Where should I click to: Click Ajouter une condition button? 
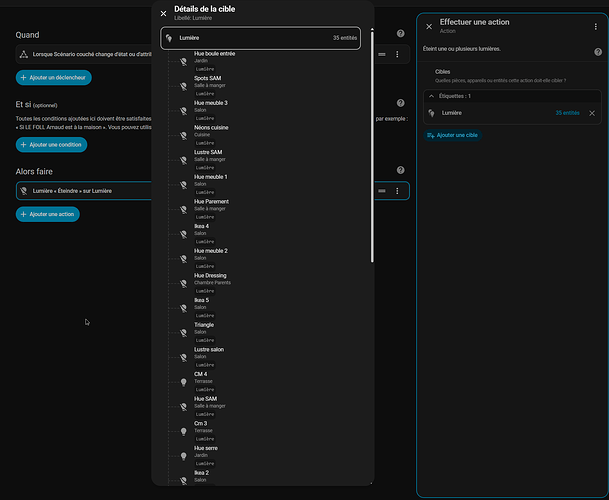coord(52,145)
